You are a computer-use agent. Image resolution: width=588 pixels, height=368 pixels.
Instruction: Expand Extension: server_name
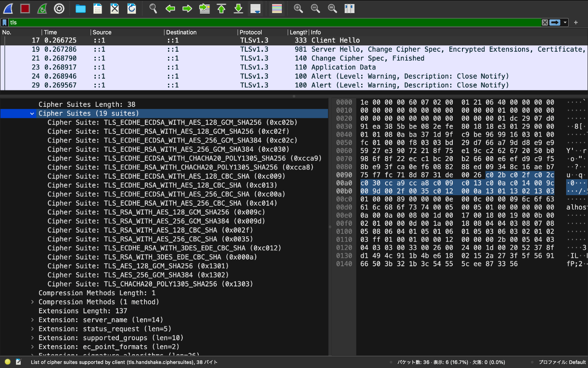pos(32,320)
